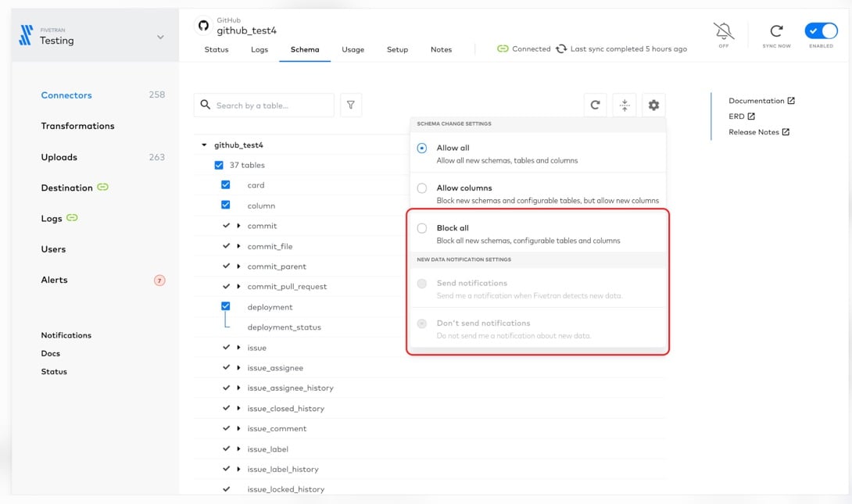Click the checkmark beside commit table
Image resolution: width=852 pixels, height=504 pixels.
[226, 225]
